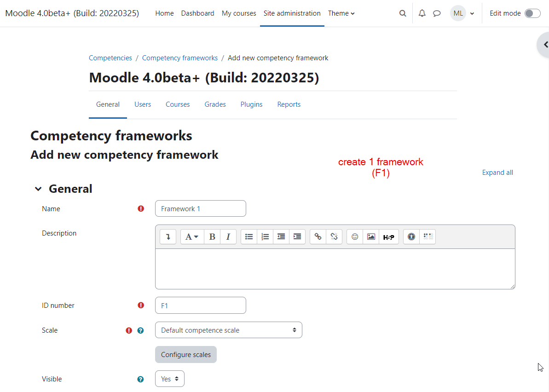Open screenreader helper icon
549x392 pixels.
point(428,236)
